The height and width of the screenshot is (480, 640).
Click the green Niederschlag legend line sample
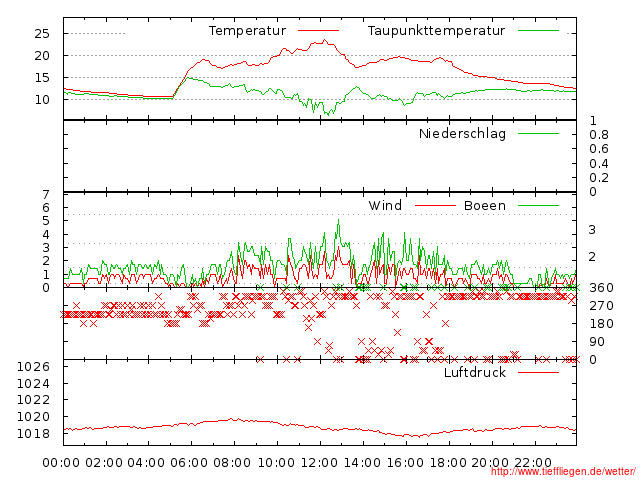pyautogui.click(x=538, y=133)
